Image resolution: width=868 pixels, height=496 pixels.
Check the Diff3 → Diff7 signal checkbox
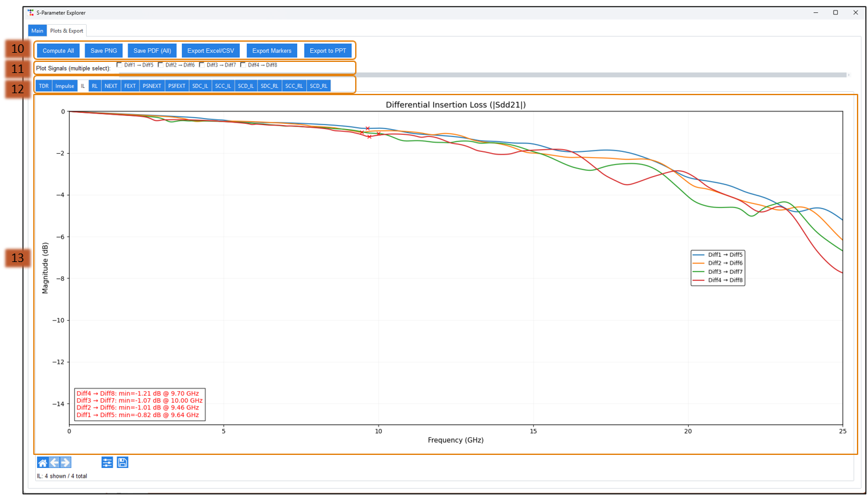click(x=201, y=65)
